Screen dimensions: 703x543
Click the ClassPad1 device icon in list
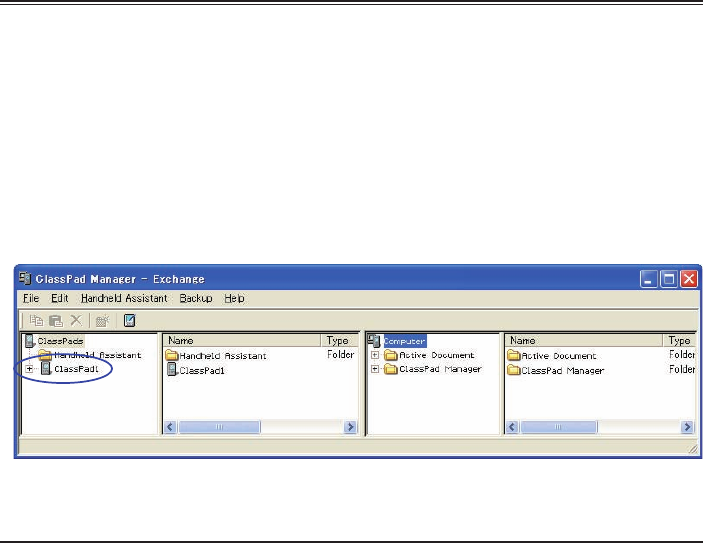(x=172, y=370)
